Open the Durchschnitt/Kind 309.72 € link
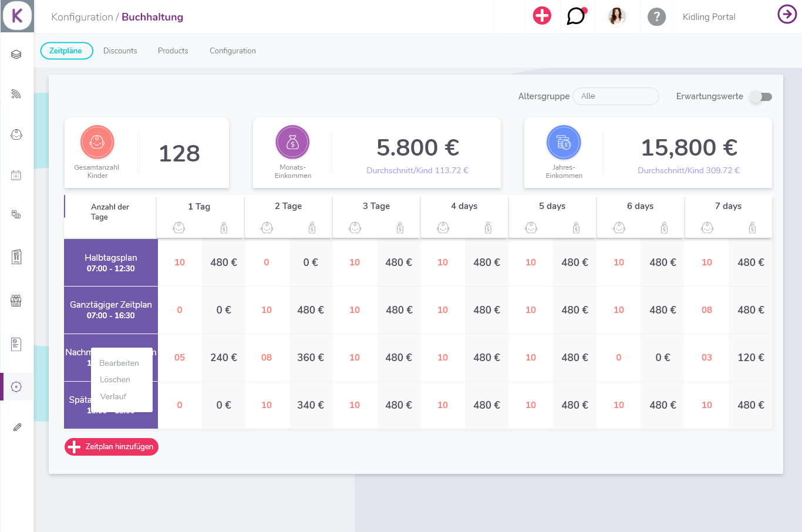Image resolution: width=802 pixels, height=532 pixels. (688, 170)
